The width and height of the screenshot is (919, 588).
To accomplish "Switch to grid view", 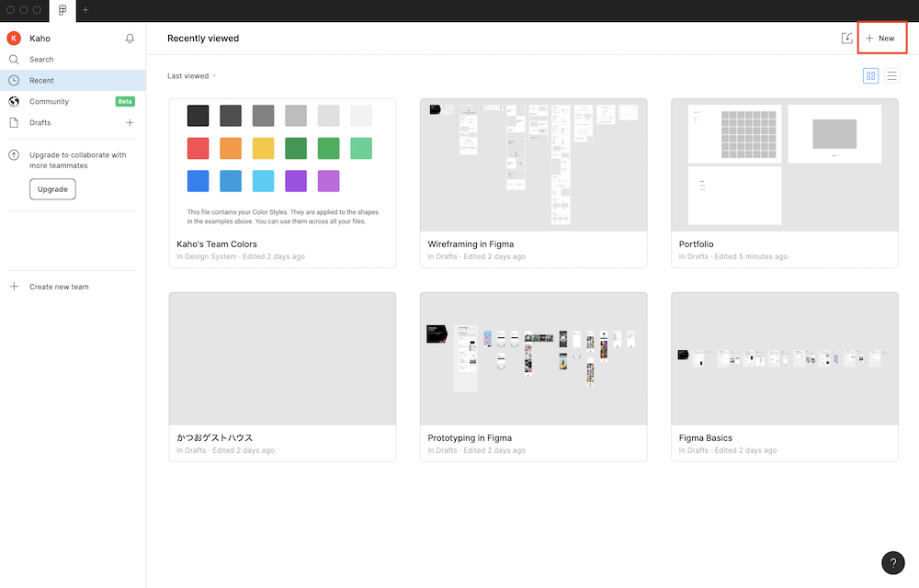I will click(870, 75).
